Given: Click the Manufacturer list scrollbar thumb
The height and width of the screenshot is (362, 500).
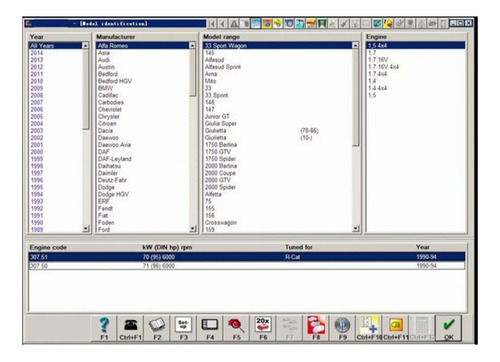Looking at the screenshot, I should tap(192, 73).
